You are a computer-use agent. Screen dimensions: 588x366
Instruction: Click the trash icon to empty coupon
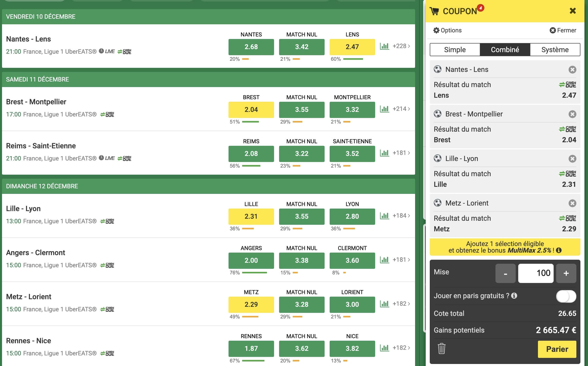coord(441,349)
